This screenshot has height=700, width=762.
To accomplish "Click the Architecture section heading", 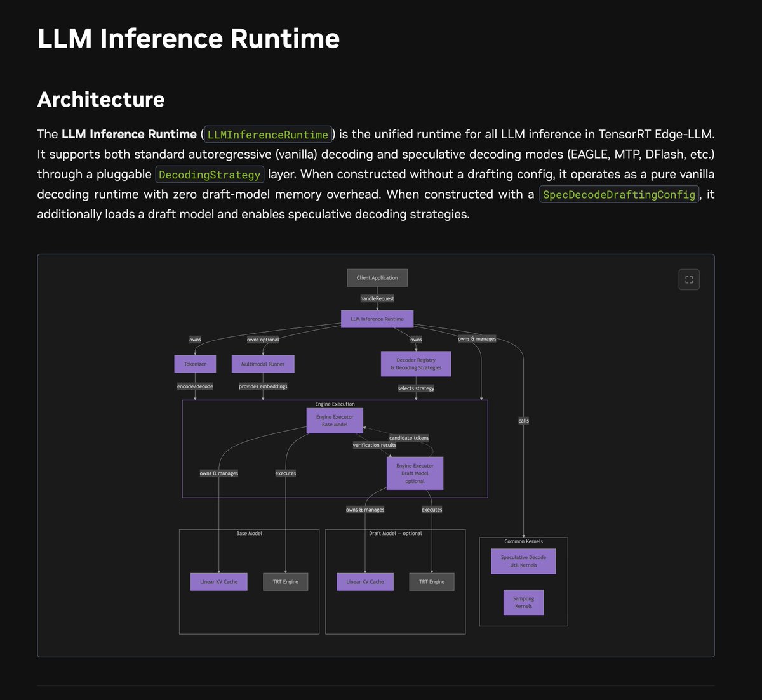I will (x=101, y=100).
